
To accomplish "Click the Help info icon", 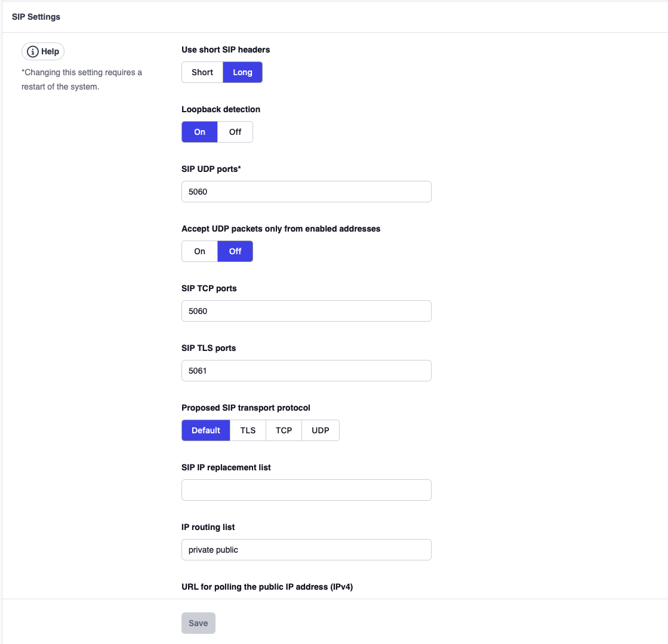I will (x=33, y=52).
